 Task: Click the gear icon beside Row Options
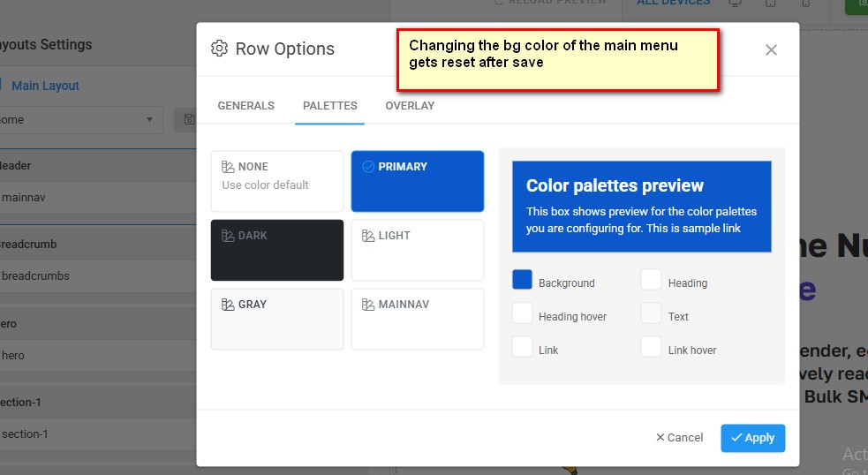point(220,49)
